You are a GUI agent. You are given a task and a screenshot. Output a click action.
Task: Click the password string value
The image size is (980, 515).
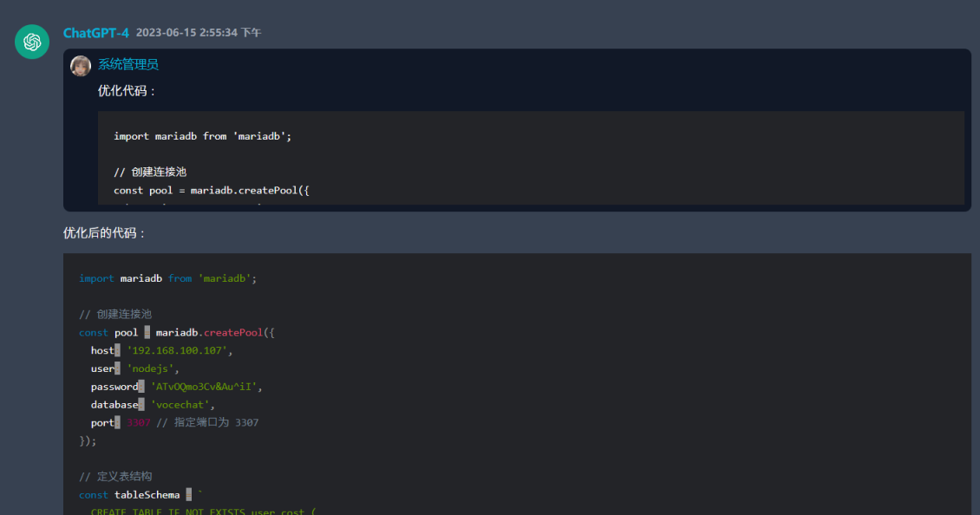[206, 387]
